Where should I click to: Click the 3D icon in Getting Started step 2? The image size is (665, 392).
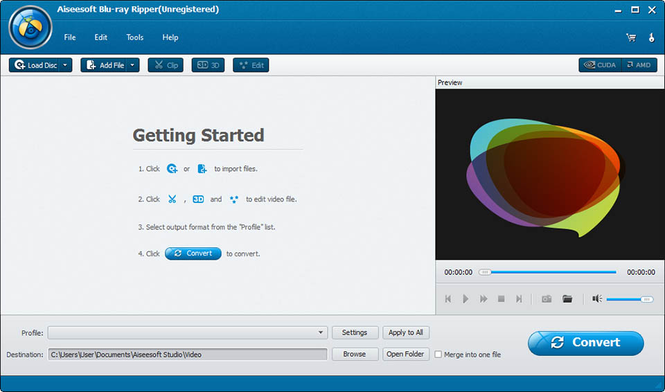198,199
